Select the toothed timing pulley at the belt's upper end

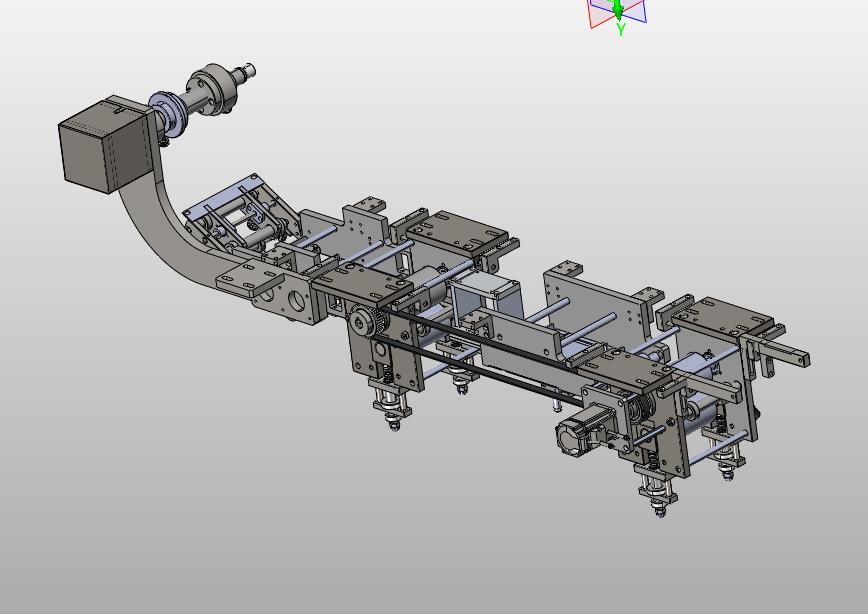(367, 321)
